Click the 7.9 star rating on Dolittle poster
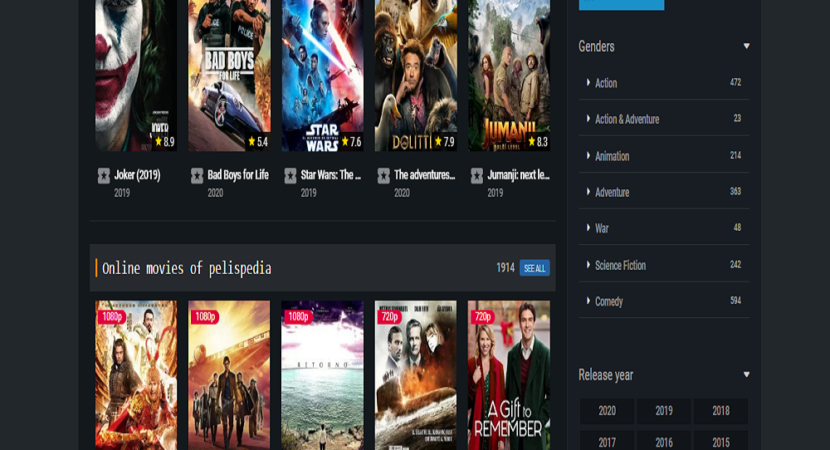The image size is (830, 450). pos(444,141)
